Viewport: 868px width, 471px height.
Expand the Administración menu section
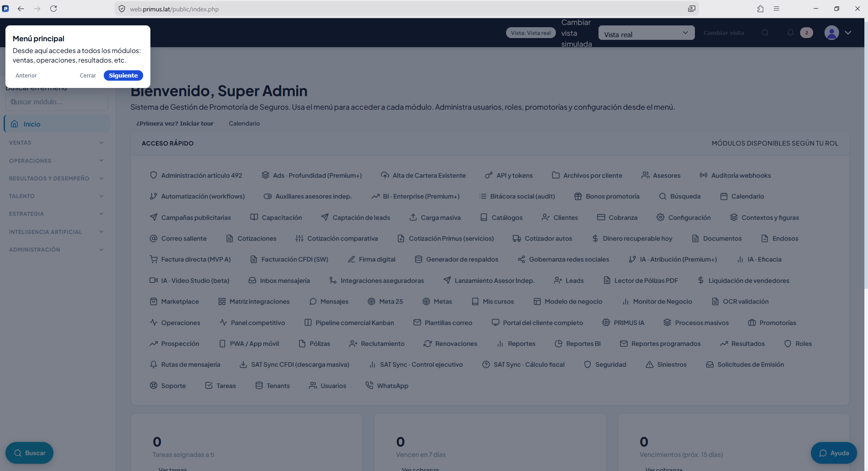click(x=57, y=249)
